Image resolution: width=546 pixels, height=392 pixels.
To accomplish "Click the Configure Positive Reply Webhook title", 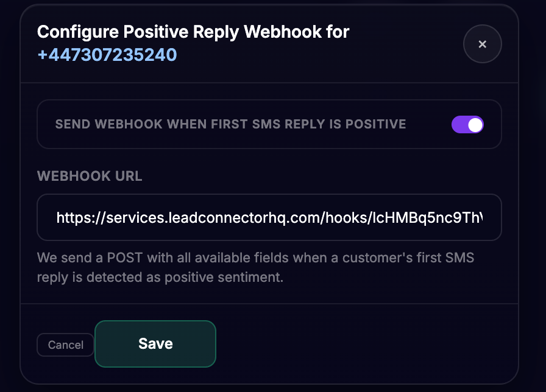I will [x=193, y=32].
